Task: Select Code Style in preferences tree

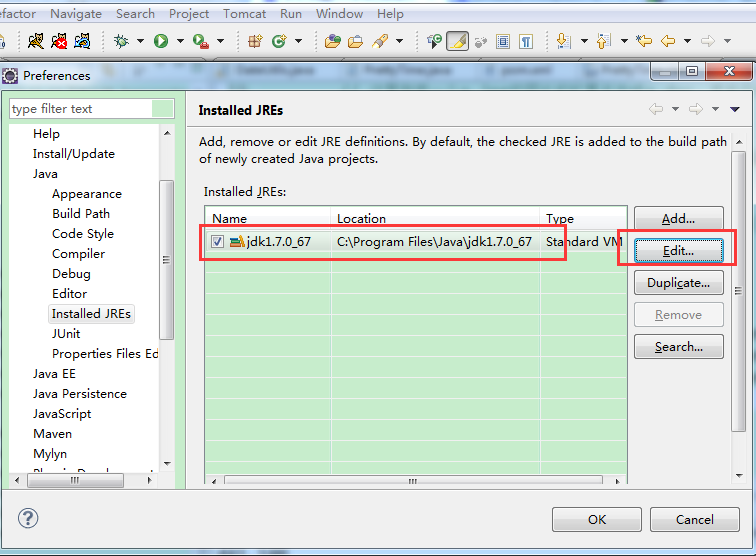Action: [83, 234]
